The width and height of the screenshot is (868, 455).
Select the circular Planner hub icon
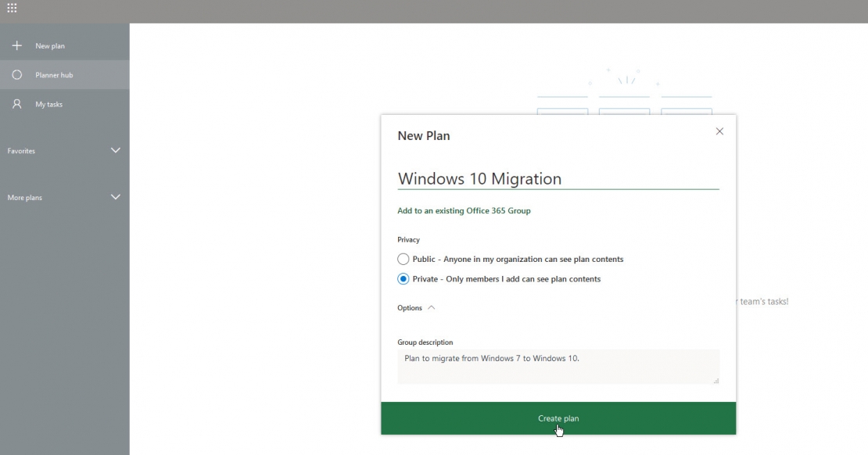coord(16,74)
